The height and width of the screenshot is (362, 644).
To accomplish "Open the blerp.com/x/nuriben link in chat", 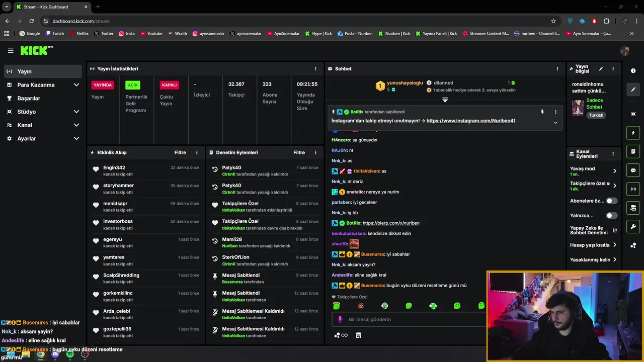I will point(391,223).
